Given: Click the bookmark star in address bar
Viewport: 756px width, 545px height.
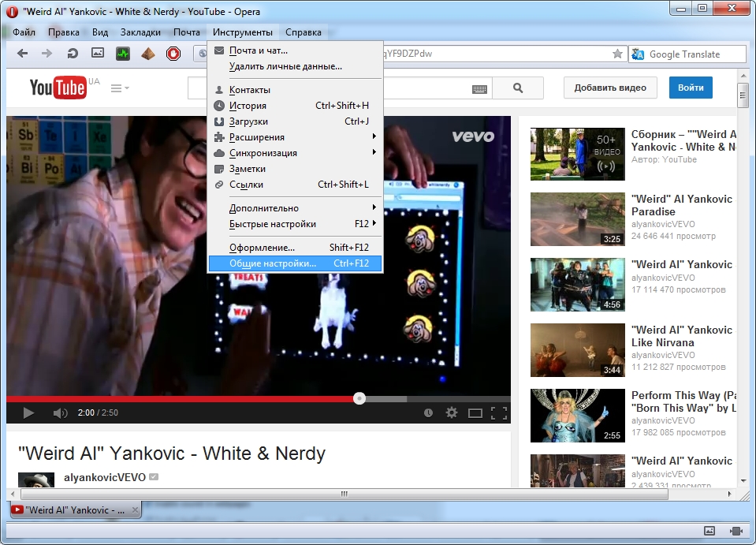Looking at the screenshot, I should [x=617, y=54].
